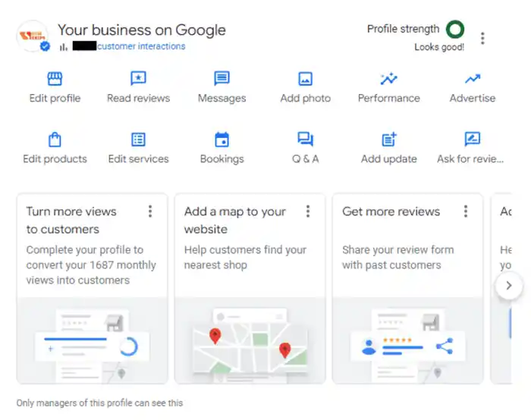Click the Add photo image icon
Image resolution: width=531 pixels, height=420 pixels.
pos(305,79)
